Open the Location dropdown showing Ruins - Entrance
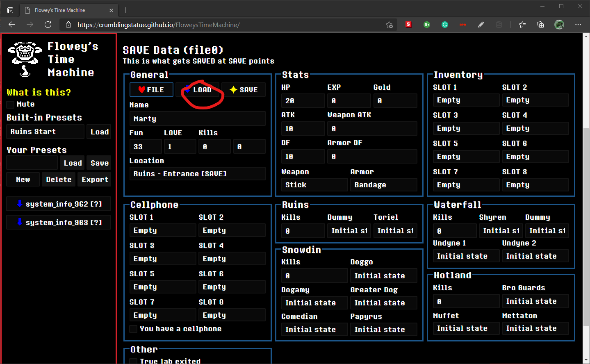 198,174
